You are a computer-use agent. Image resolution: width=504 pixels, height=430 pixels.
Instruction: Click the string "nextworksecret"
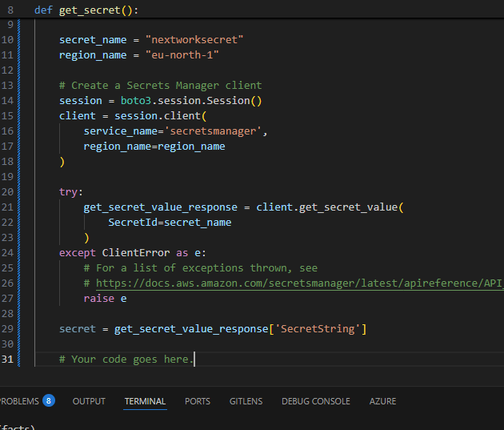pyautogui.click(x=194, y=40)
